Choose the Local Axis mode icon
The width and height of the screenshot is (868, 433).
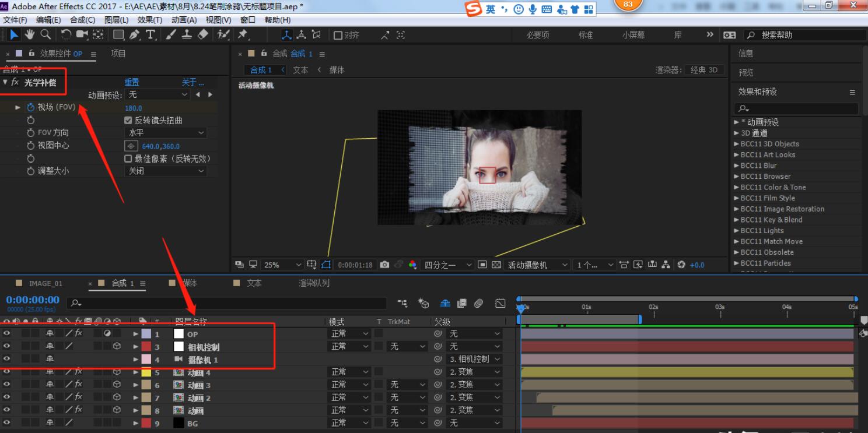287,35
